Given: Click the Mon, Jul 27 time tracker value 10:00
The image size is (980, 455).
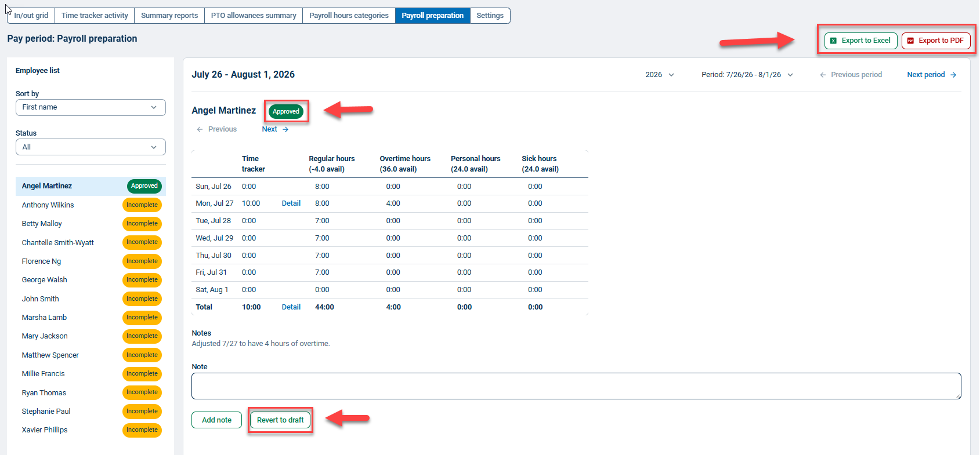Looking at the screenshot, I should click(251, 203).
